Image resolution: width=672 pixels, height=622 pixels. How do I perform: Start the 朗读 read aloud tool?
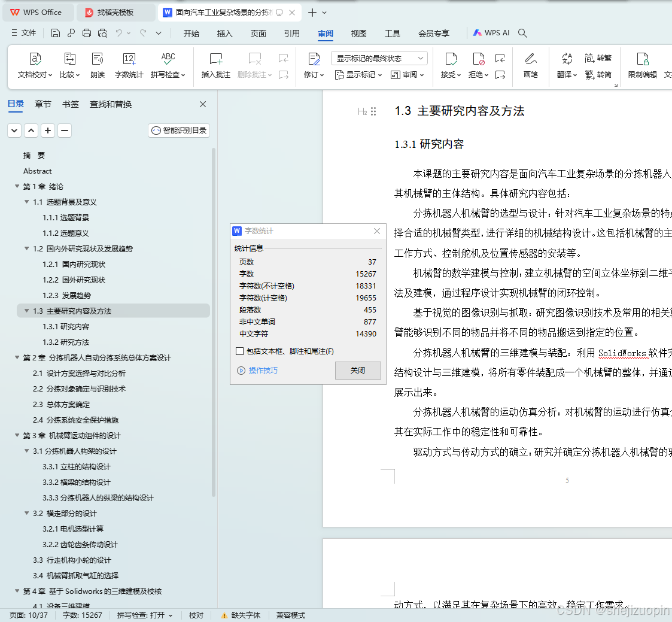(x=98, y=66)
